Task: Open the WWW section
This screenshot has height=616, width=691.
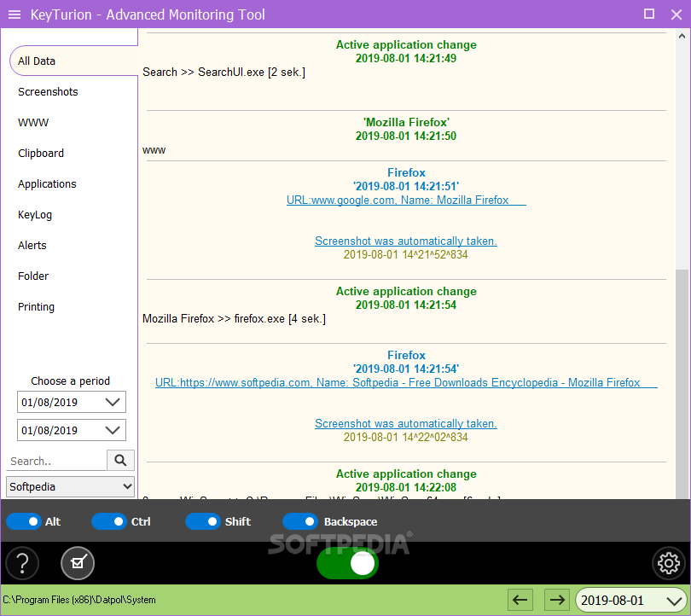Action: click(x=33, y=123)
